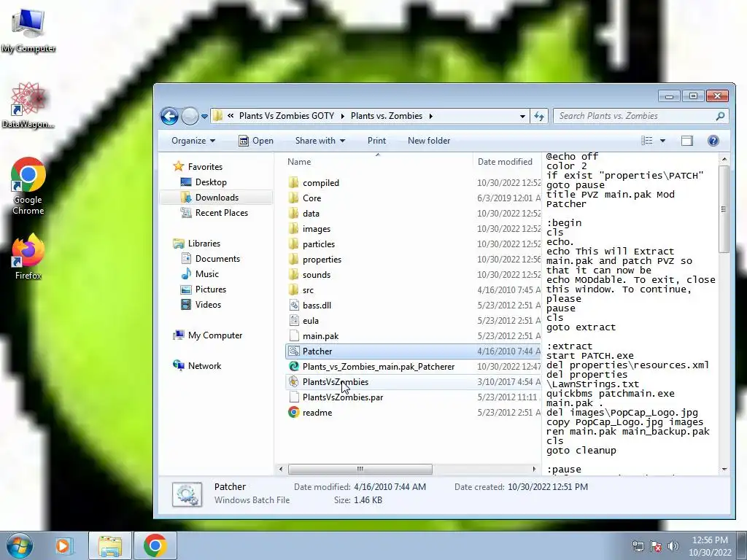The image size is (747, 560).
Task: Create a New folder
Action: tap(429, 141)
